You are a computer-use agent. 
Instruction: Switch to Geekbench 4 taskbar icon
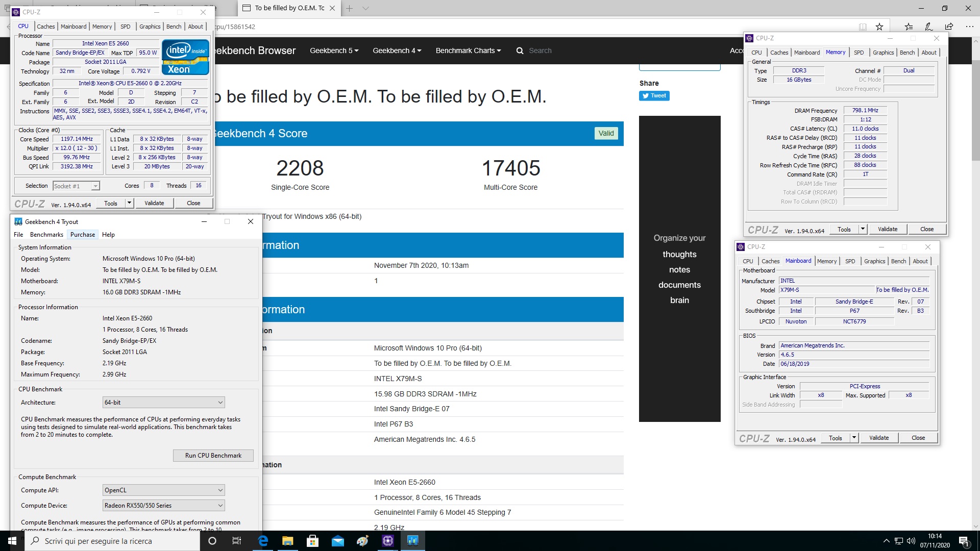tap(413, 541)
